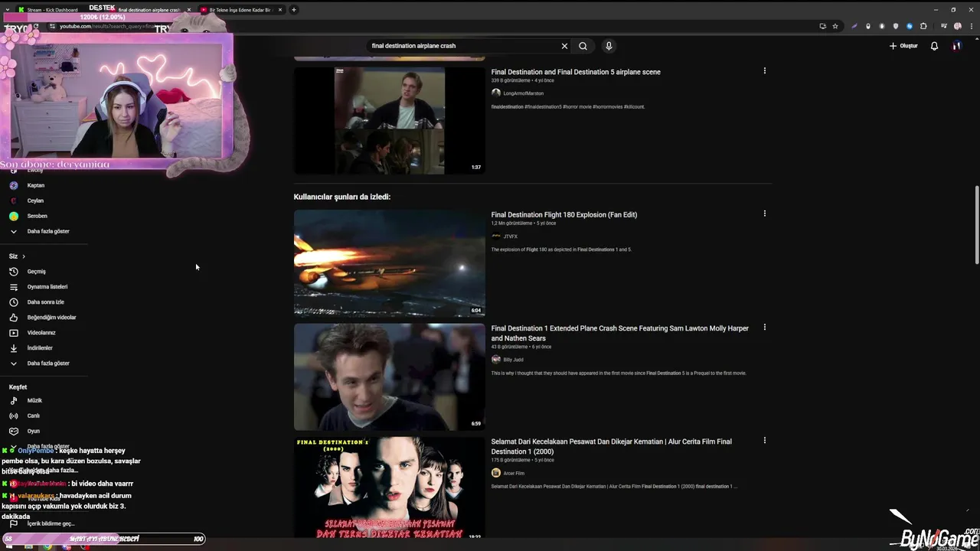Screen dimensions: 980x551
Task: Start voice search with microphone icon
Action: pyautogui.click(x=609, y=46)
